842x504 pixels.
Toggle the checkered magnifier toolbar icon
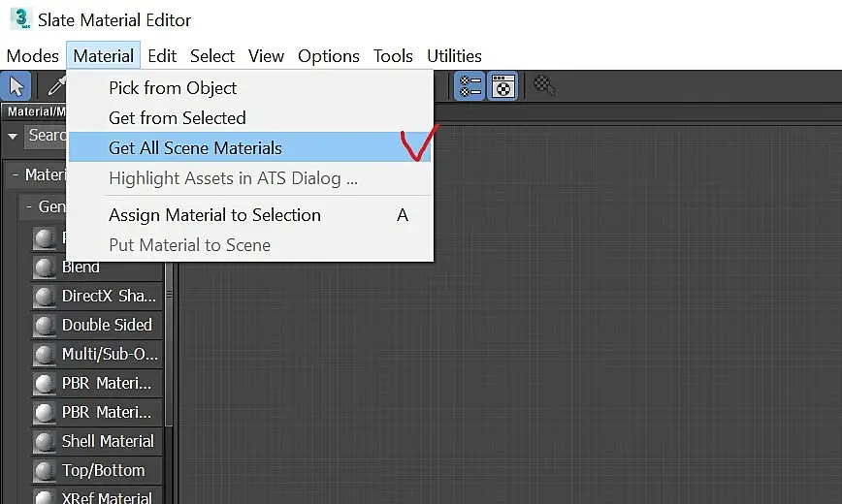tap(545, 86)
